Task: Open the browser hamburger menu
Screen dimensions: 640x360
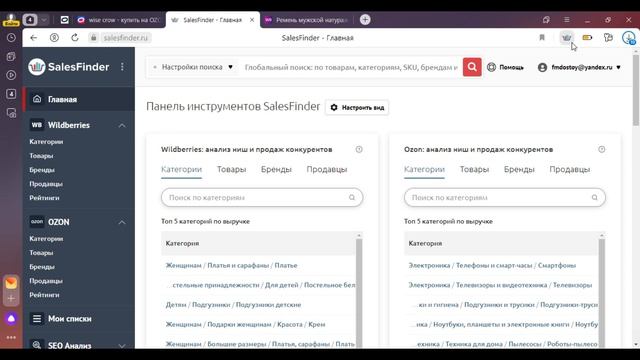Action: coord(567,20)
